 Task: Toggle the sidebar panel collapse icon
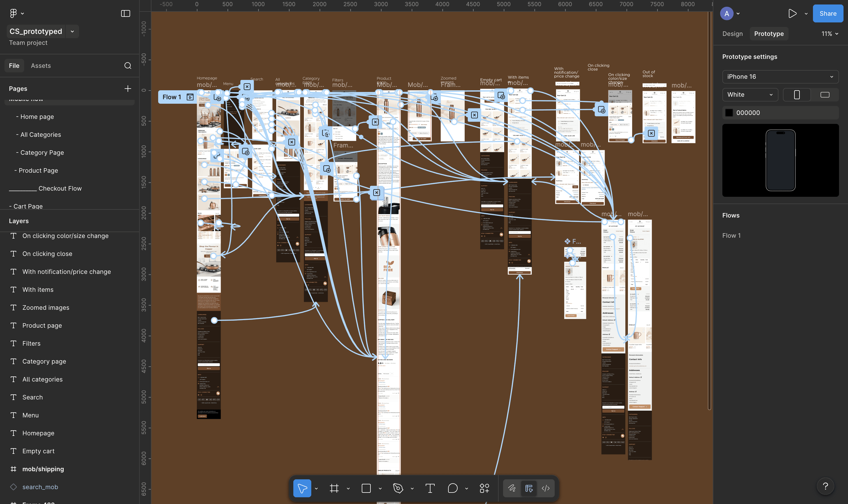click(125, 13)
